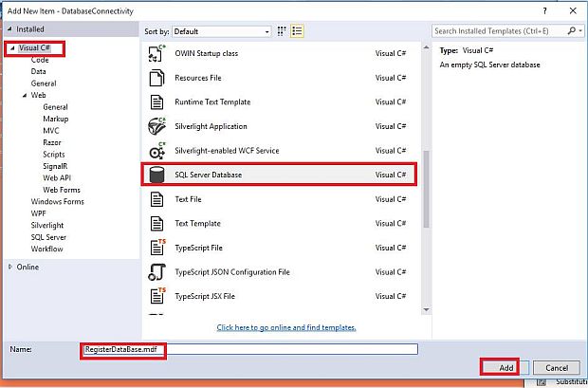This screenshot has height=388, width=588.
Task: Select the Text File text
Action: (x=188, y=199)
